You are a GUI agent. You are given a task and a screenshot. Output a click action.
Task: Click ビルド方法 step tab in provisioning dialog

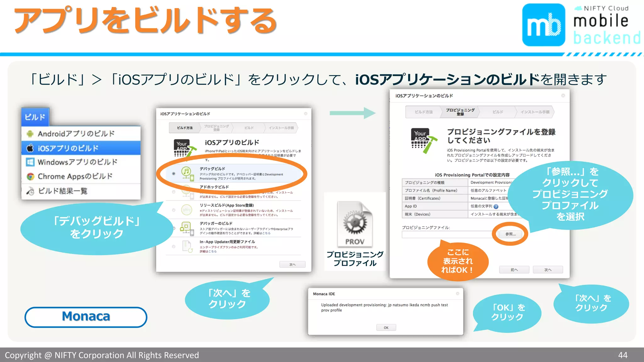(424, 112)
